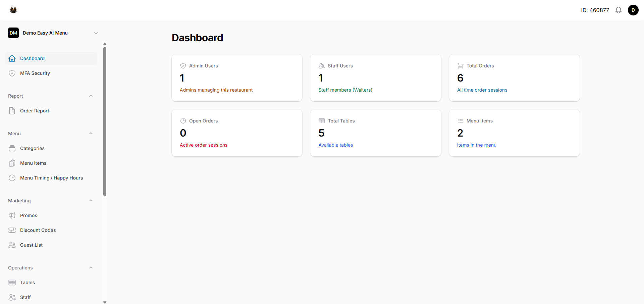Open the Demo Easy AI Menu restaurant dropdown
Screen dimensions: 644x304
click(53, 33)
